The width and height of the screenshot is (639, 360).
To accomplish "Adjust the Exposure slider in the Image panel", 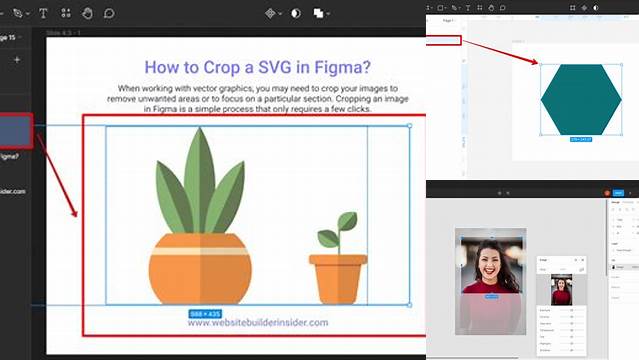I will point(571,310).
